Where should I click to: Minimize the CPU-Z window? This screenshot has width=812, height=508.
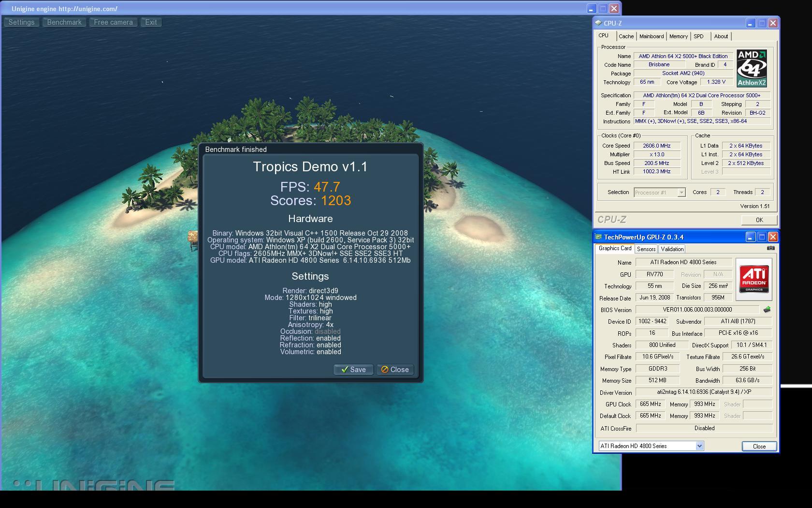coord(750,23)
